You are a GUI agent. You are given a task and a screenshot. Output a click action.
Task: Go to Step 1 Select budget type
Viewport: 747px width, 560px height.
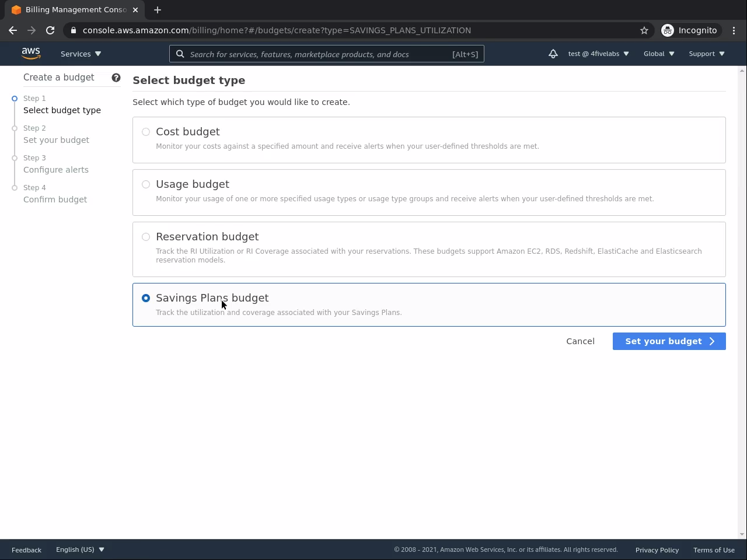click(x=62, y=104)
